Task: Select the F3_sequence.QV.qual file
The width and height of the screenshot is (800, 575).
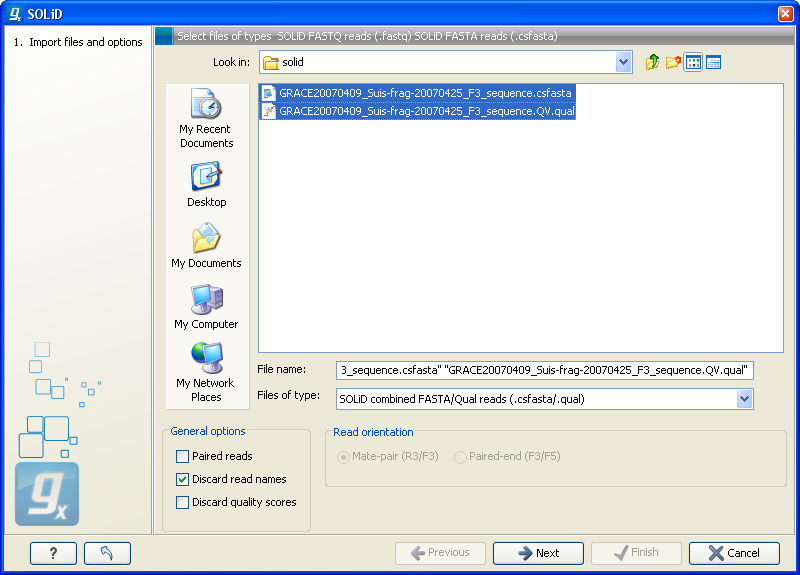Action: point(426,111)
